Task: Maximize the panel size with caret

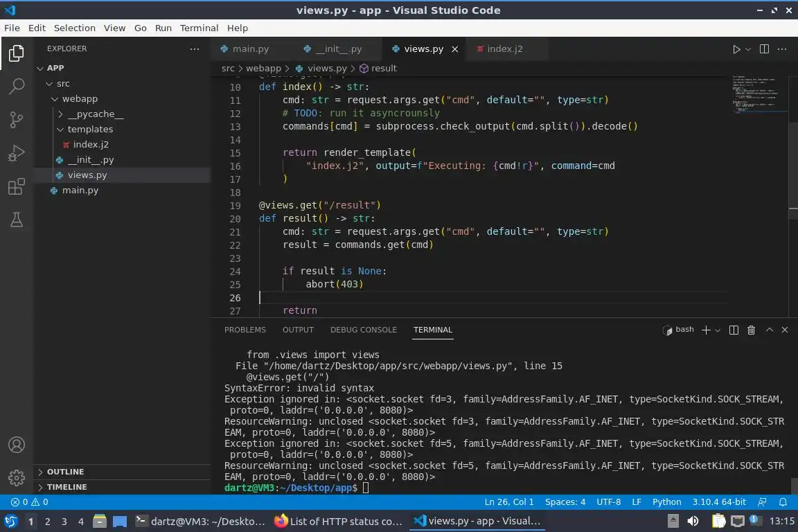Action: pos(770,330)
